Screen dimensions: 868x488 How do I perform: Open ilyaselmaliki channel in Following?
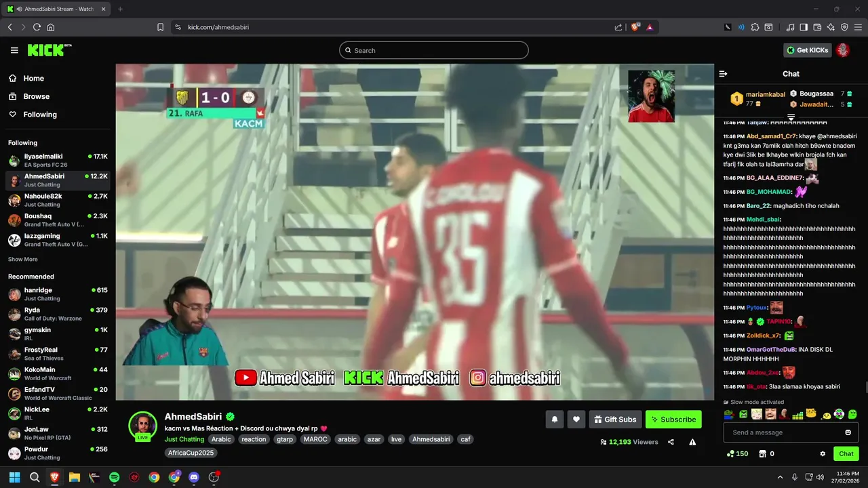[58, 161]
